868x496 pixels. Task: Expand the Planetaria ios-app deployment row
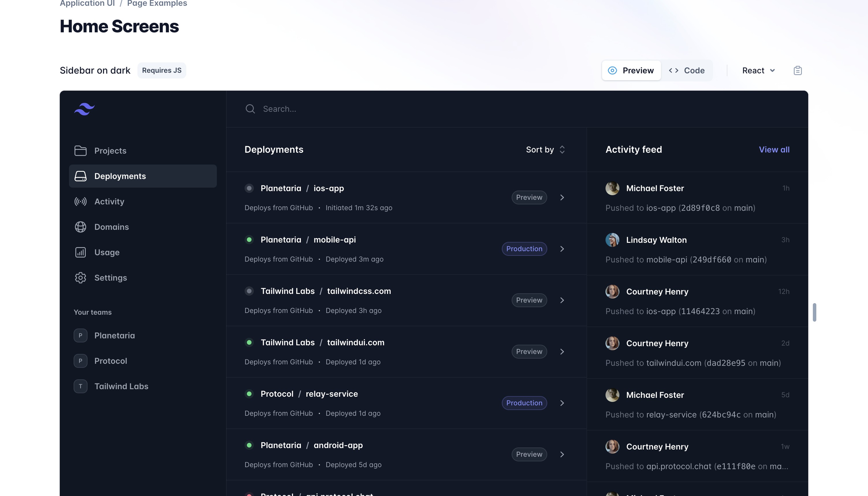(562, 197)
